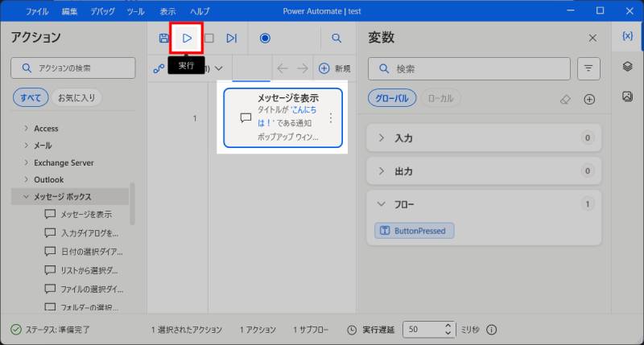The width and height of the screenshot is (644, 345).
Task: Open the UI elements layers icon
Action: (x=627, y=66)
